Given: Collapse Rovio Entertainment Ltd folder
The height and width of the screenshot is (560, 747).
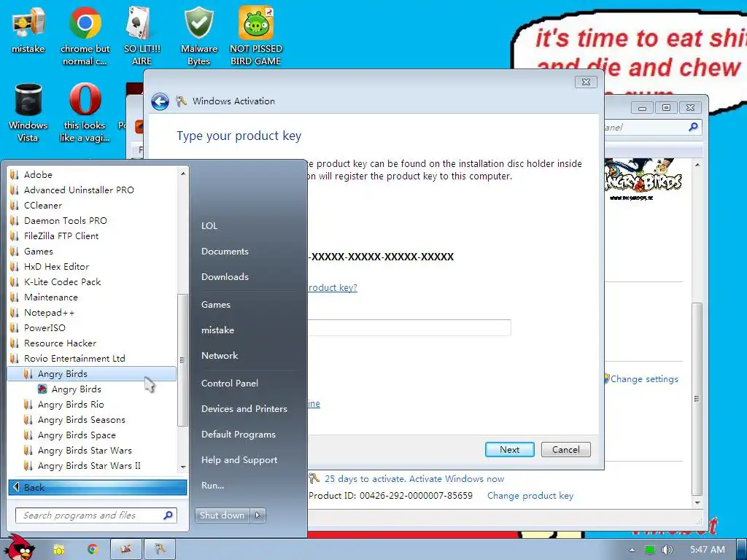Looking at the screenshot, I should 93,359.
